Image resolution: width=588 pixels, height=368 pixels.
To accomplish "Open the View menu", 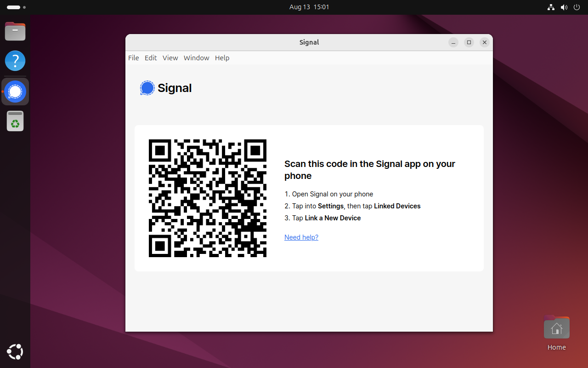I will [x=170, y=58].
